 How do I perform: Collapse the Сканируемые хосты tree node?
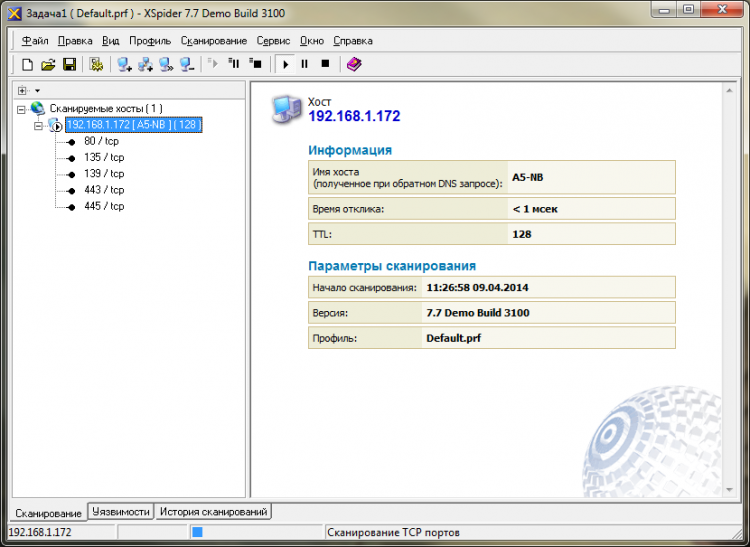(21, 109)
